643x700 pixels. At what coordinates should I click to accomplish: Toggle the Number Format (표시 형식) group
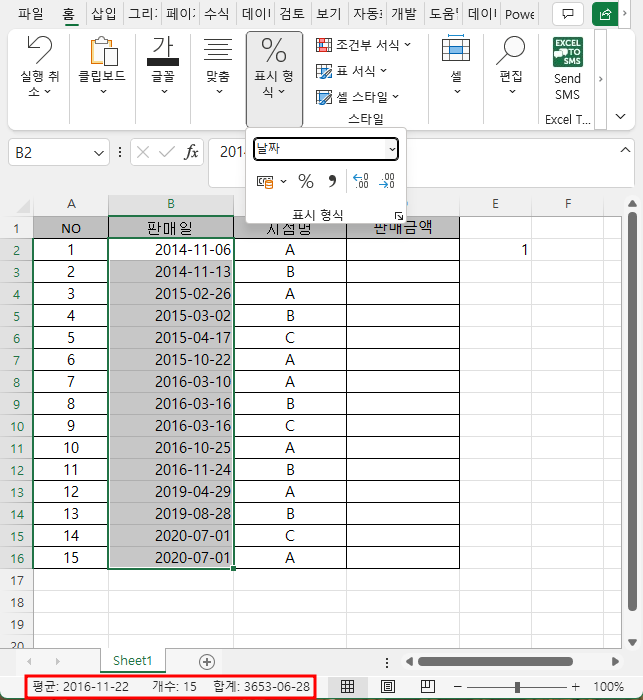click(274, 79)
